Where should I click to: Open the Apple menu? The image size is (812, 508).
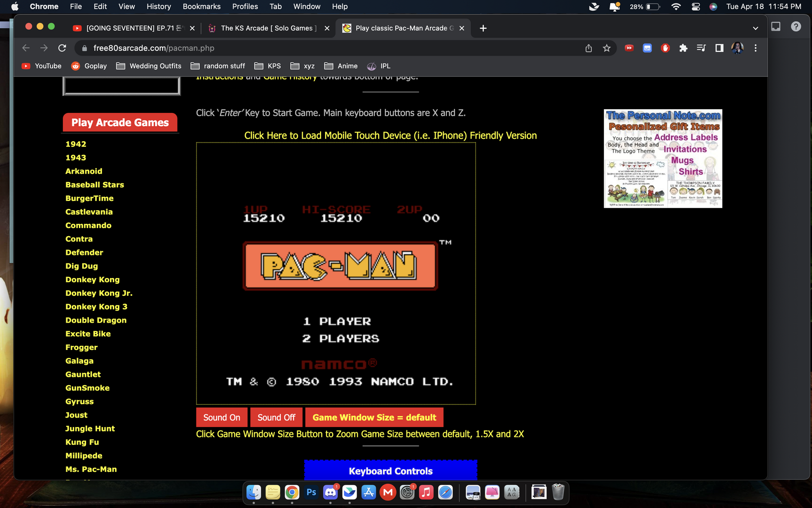(x=15, y=7)
